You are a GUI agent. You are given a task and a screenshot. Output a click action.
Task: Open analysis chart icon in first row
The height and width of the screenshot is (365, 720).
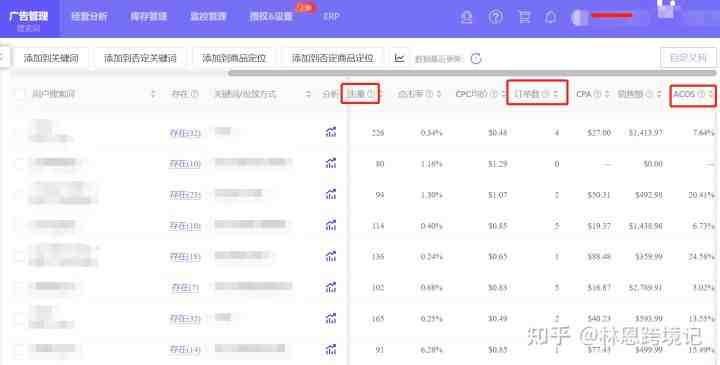331,132
